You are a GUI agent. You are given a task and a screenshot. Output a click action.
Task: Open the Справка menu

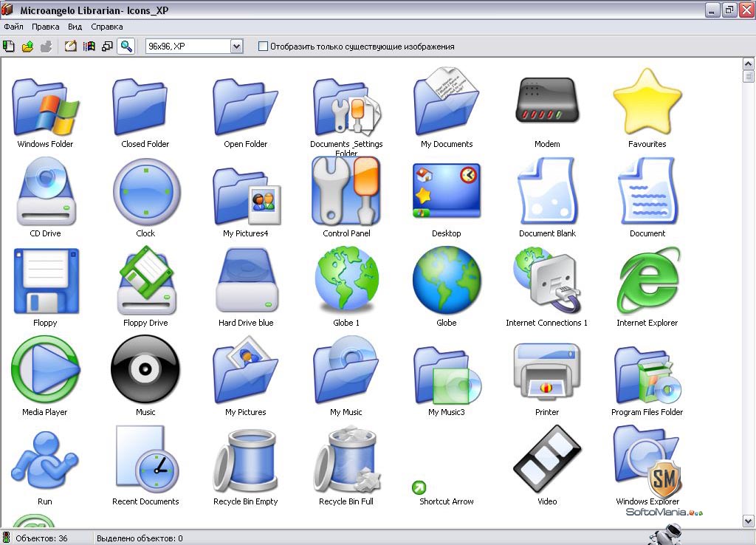(106, 27)
